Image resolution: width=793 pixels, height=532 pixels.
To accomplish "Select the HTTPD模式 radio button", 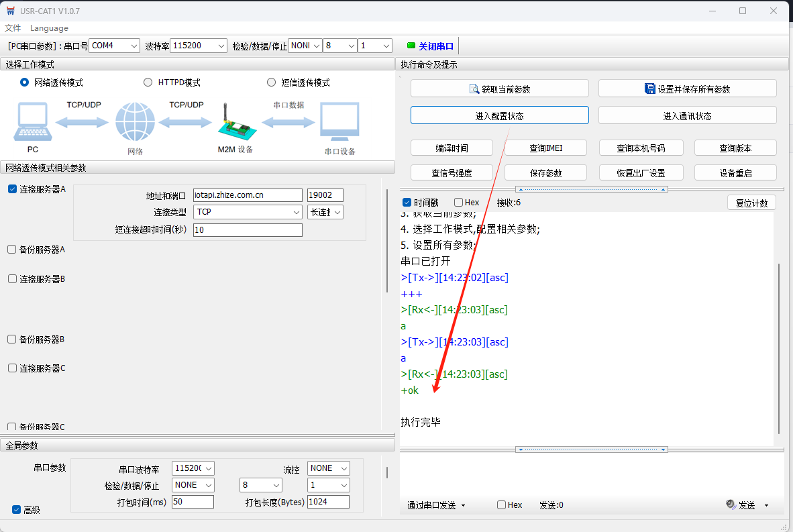I will (x=148, y=83).
